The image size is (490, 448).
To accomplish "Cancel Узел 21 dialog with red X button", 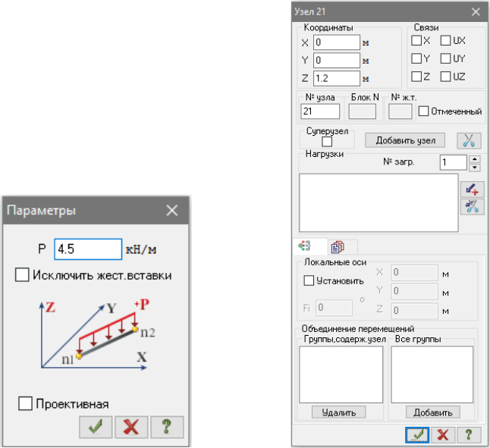I will pyautogui.click(x=444, y=434).
